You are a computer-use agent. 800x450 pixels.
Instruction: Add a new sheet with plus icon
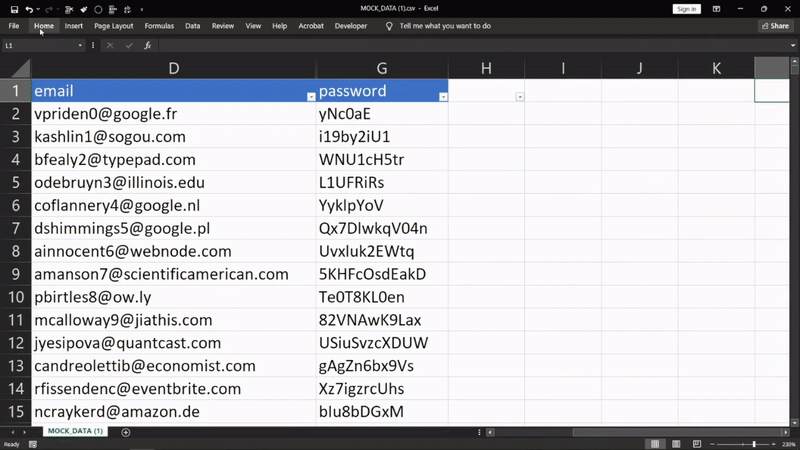tap(126, 432)
